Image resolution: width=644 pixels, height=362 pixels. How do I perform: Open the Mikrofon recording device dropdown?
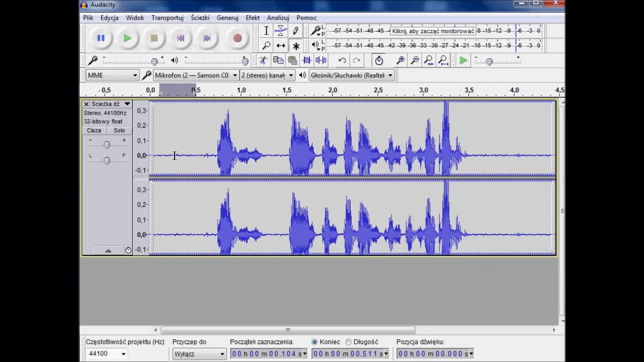196,75
